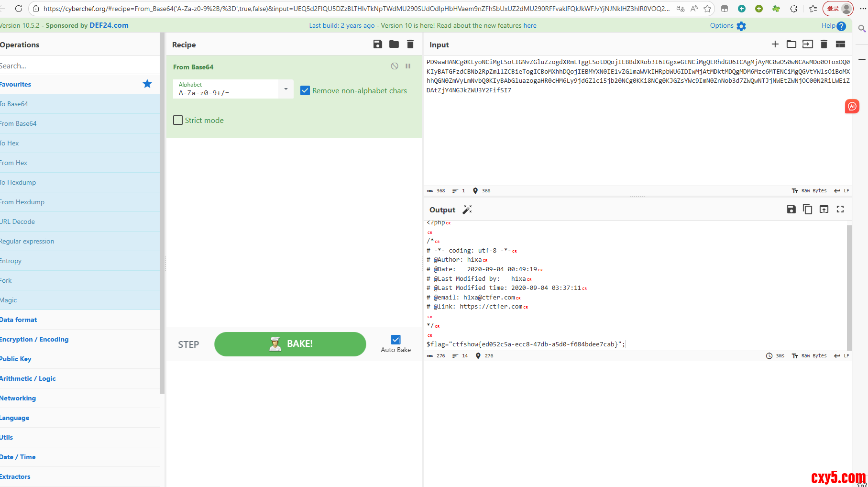Expand the Encryption / Encoding category
This screenshot has height=487, width=868.
pos(34,339)
